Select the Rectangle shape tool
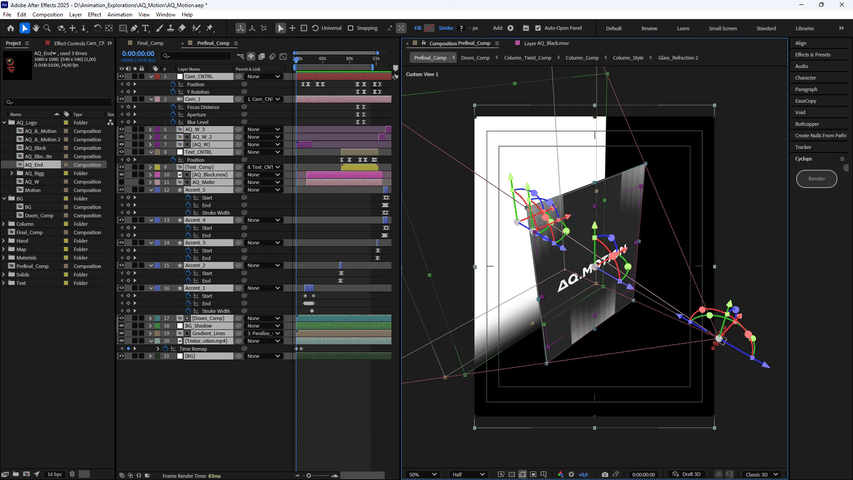The height and width of the screenshot is (480, 853). tap(123, 28)
